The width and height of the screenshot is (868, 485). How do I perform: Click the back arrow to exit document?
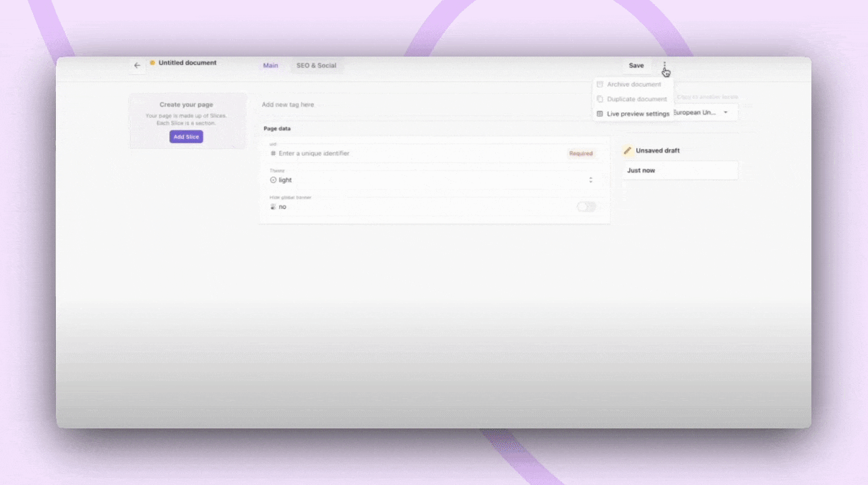[x=137, y=65]
